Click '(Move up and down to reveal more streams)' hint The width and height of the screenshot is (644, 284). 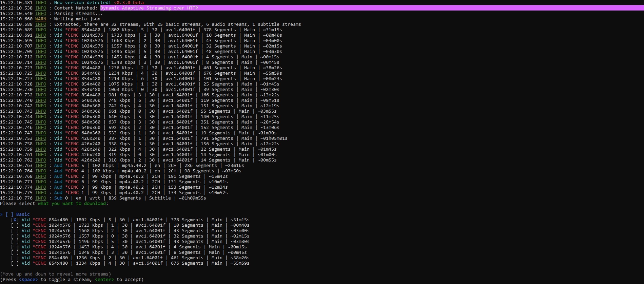(x=56, y=274)
